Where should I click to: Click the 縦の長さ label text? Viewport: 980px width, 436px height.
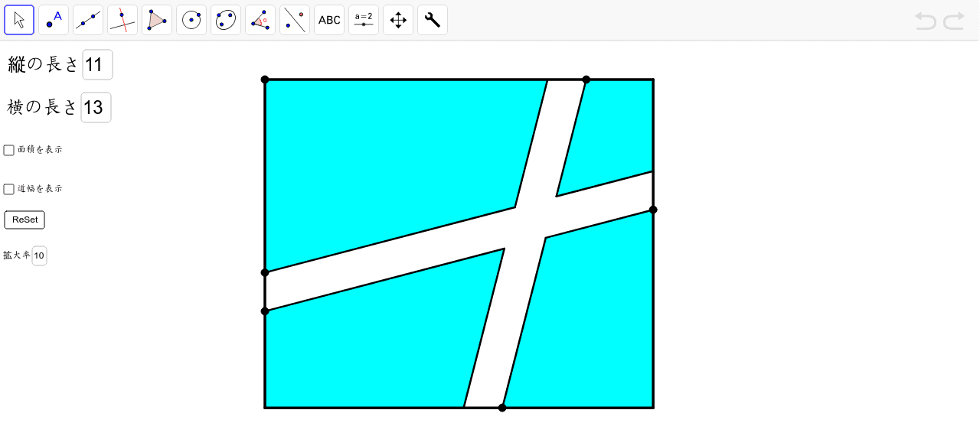tap(44, 64)
